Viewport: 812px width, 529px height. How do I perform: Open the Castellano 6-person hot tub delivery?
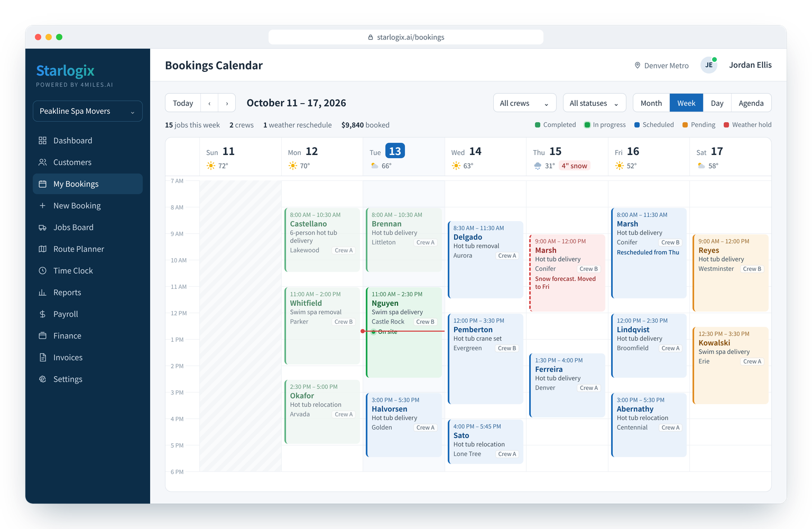click(322, 240)
